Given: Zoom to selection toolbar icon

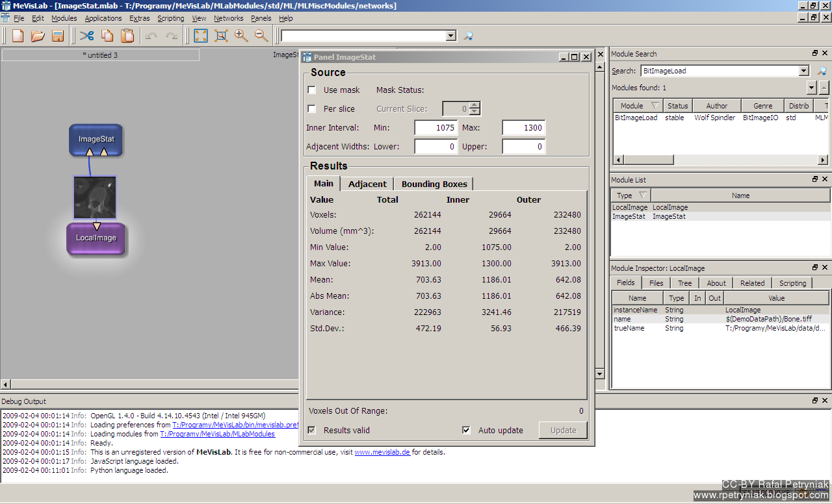Looking at the screenshot, I should pos(221,36).
